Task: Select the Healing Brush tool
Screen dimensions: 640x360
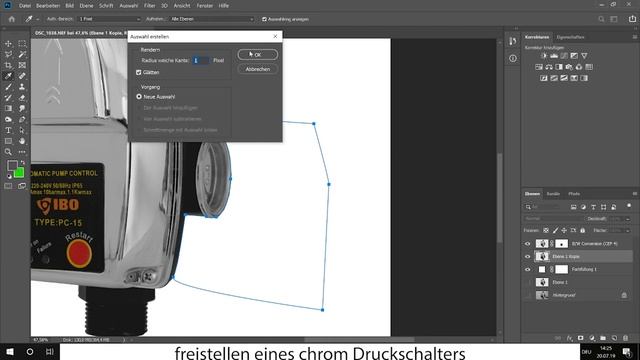Action: coord(22,76)
